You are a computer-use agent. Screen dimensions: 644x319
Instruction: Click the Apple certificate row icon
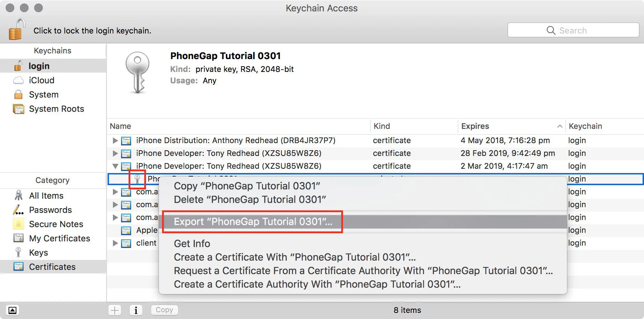[x=126, y=230]
